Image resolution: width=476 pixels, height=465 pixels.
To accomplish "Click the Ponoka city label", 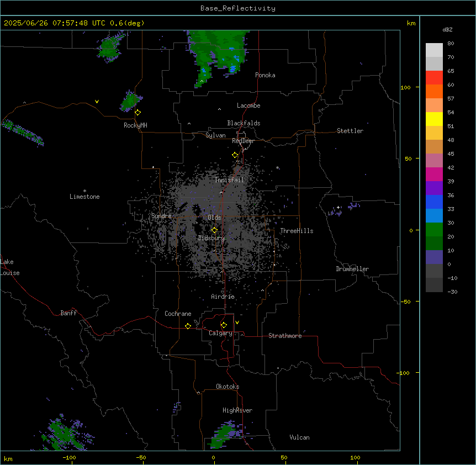I will click(x=265, y=75).
